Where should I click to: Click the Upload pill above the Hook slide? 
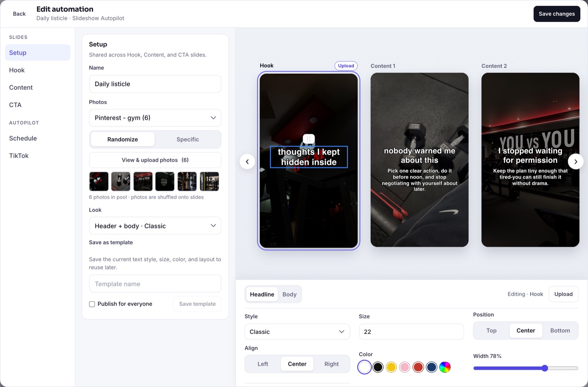click(346, 66)
